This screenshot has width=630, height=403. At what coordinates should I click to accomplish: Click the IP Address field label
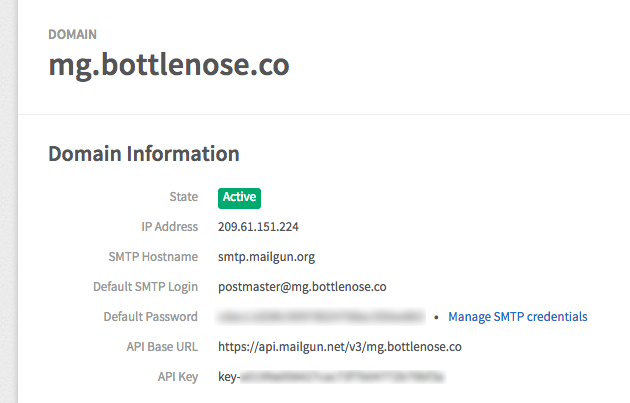(x=170, y=227)
